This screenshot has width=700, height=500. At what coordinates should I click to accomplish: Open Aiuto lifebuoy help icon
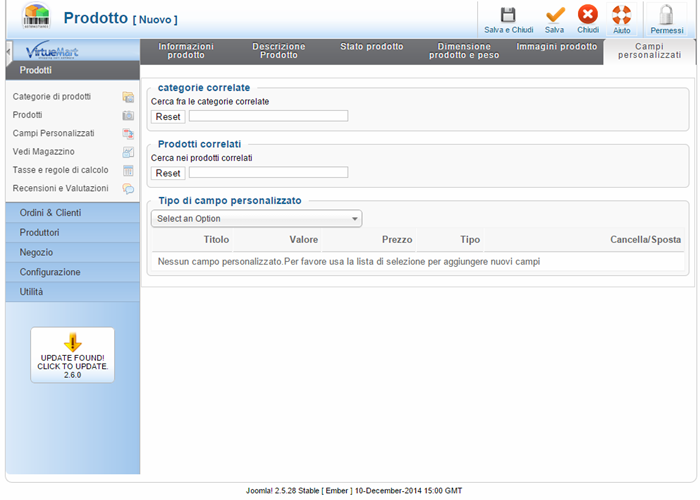click(x=621, y=15)
